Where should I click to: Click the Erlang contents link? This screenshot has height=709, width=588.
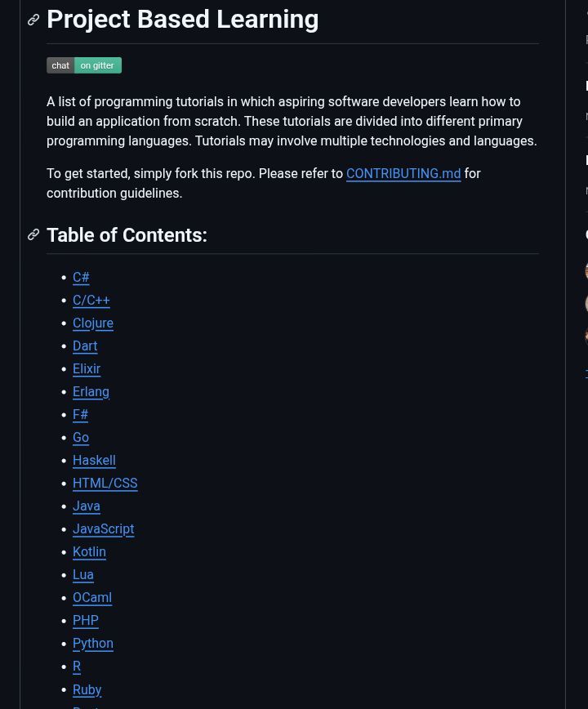pyautogui.click(x=91, y=391)
